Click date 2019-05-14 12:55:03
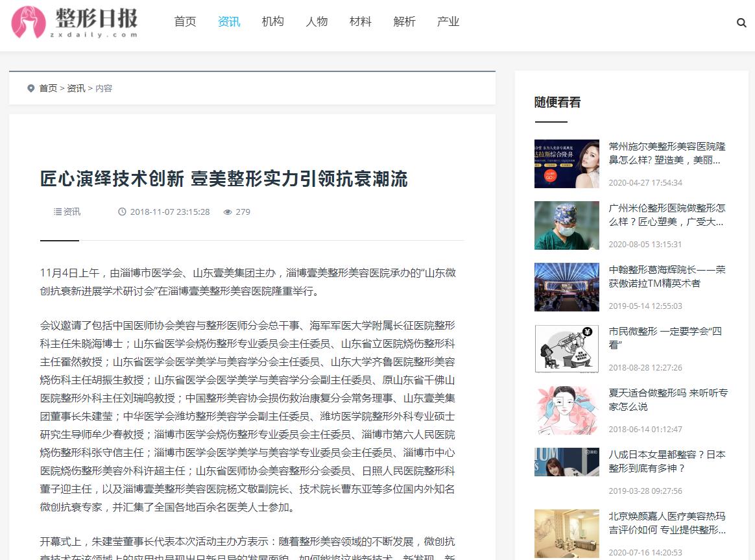The image size is (755, 560). (x=645, y=306)
